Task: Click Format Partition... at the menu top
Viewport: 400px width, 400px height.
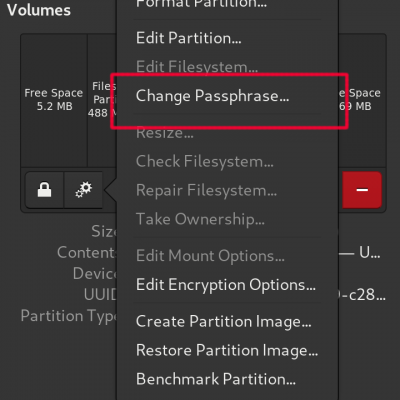Action: click(201, 4)
